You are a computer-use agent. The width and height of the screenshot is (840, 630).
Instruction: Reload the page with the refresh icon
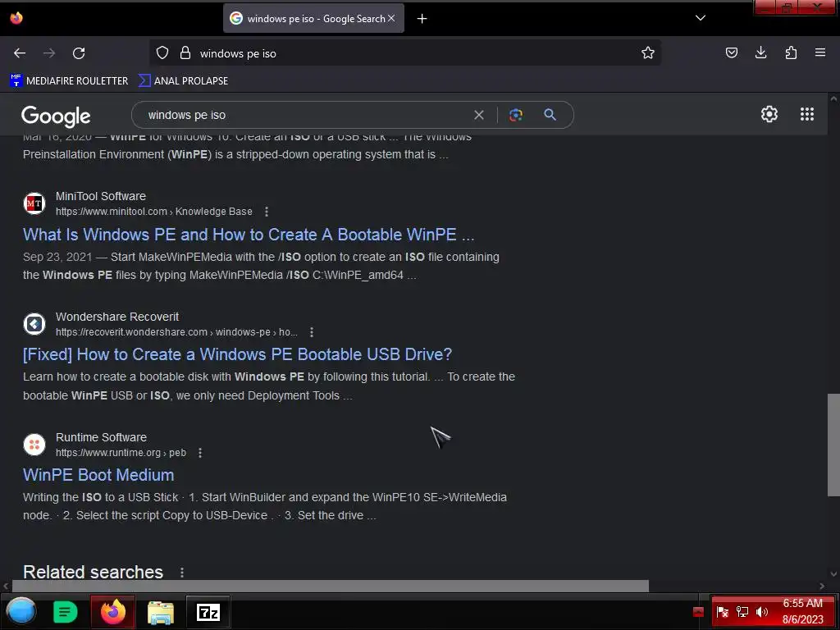click(x=79, y=53)
